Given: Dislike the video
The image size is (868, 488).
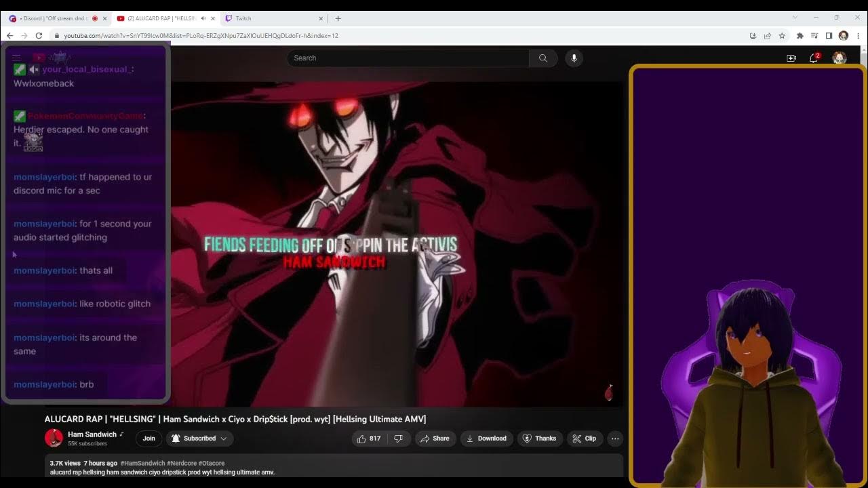Looking at the screenshot, I should tap(399, 439).
